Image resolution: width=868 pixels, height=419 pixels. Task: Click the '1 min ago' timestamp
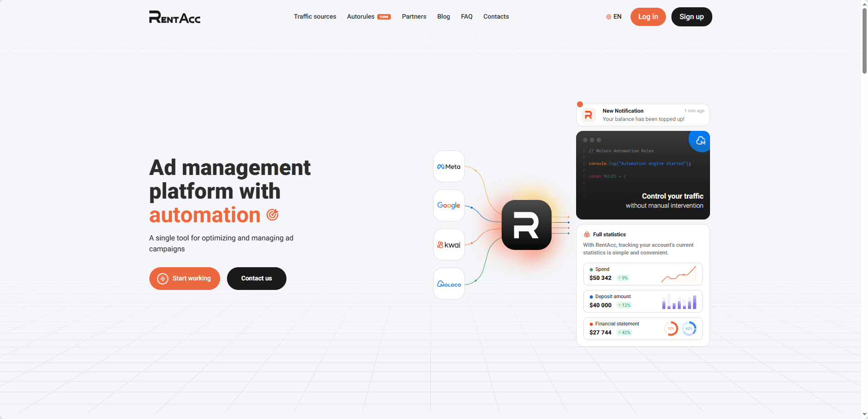(x=694, y=111)
